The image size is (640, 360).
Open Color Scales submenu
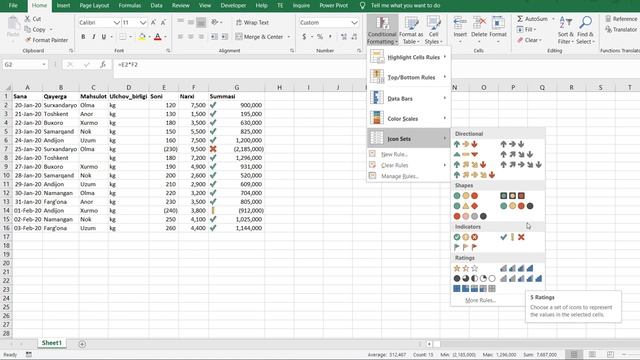409,118
